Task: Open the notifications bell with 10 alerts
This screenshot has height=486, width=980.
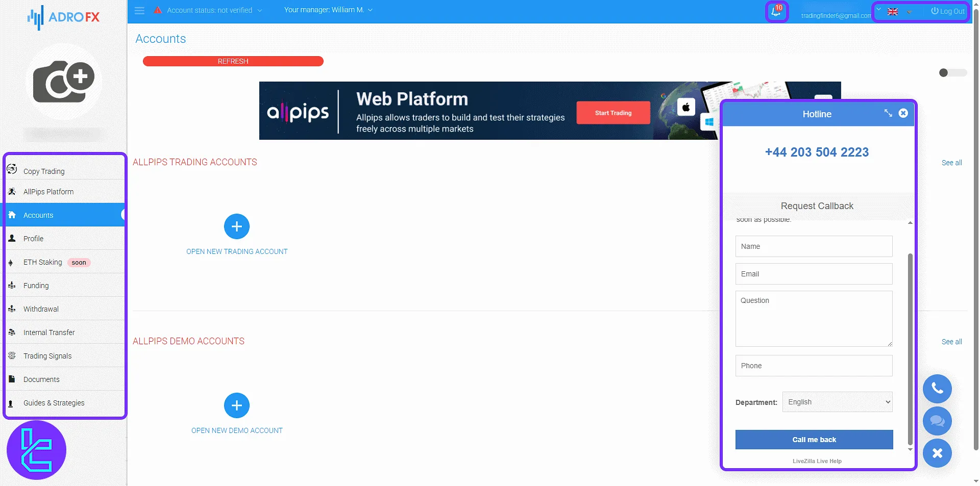Action: tap(776, 11)
